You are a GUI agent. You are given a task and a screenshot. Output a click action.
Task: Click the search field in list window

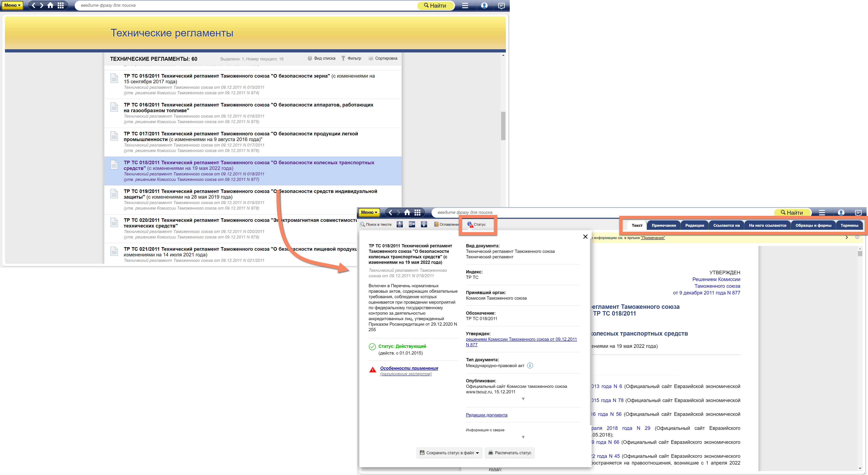tap(246, 5)
